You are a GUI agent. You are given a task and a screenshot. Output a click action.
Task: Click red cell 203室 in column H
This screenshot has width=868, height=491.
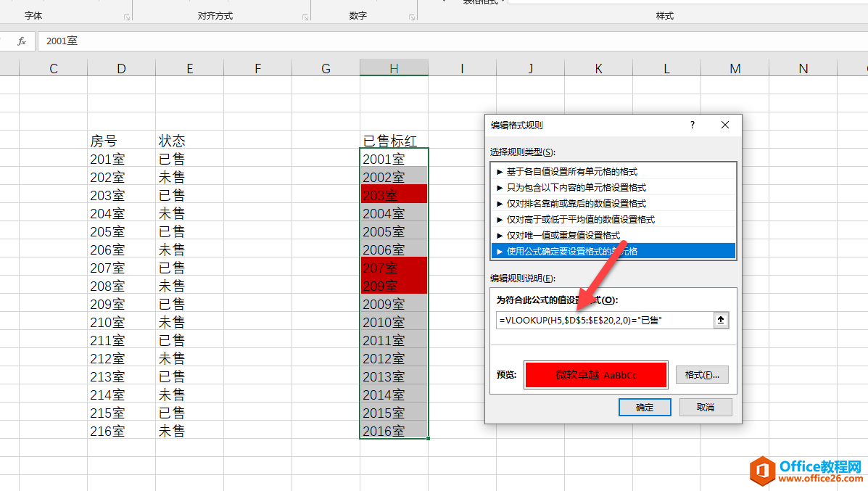pos(394,195)
